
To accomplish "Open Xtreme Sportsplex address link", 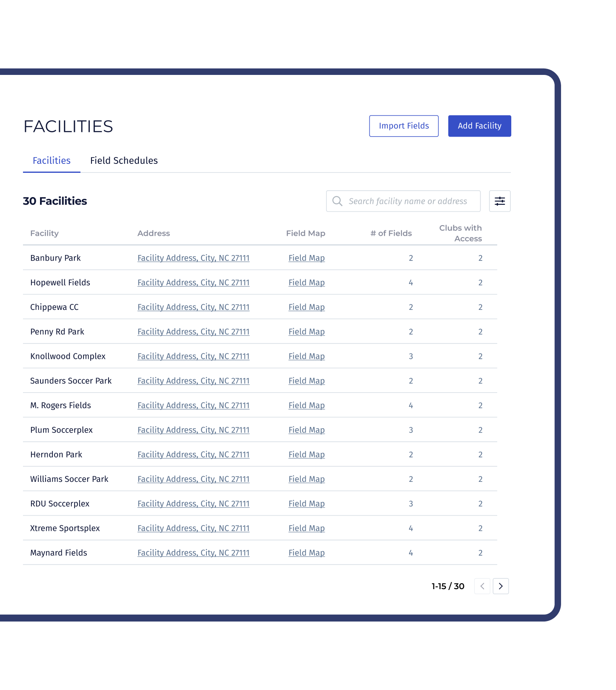I will (x=193, y=528).
